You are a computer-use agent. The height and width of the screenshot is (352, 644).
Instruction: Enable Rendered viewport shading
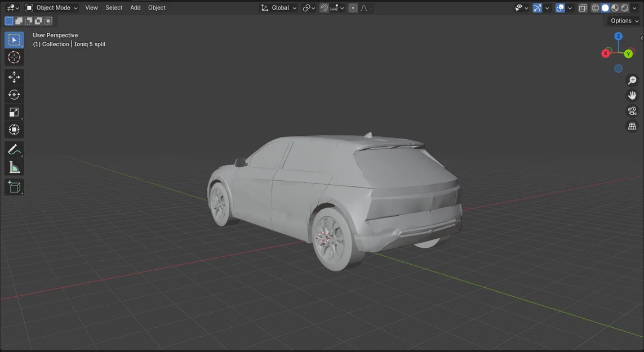pos(624,7)
